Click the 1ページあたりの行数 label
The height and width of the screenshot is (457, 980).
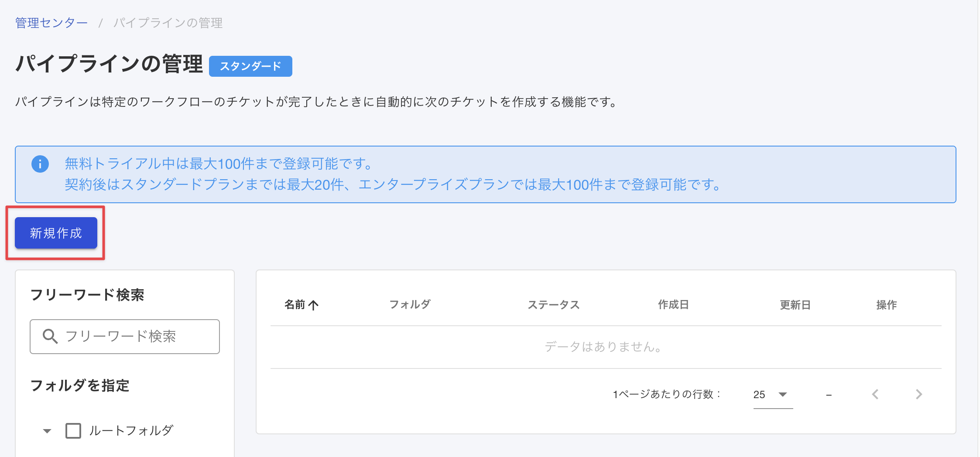667,394
